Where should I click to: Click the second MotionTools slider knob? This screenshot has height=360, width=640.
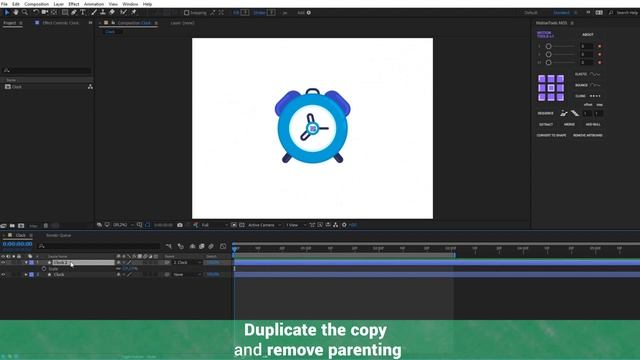[549, 54]
